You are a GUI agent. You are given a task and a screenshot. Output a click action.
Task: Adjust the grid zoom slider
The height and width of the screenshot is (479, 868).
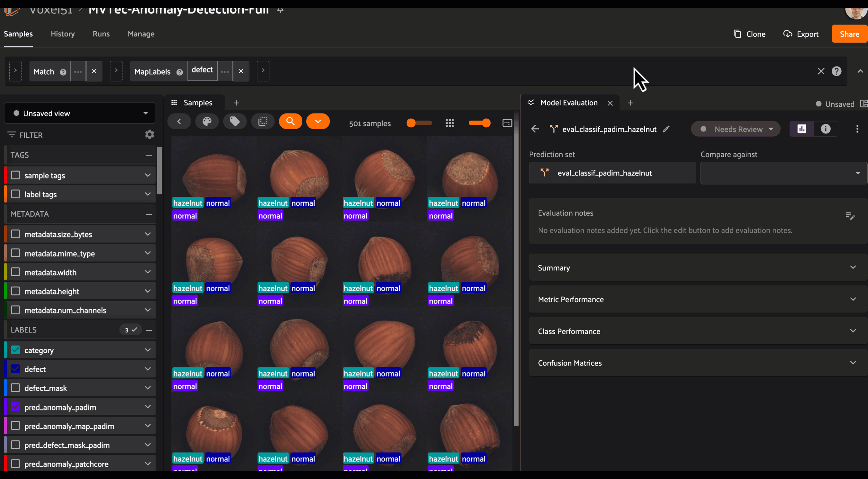[419, 123]
